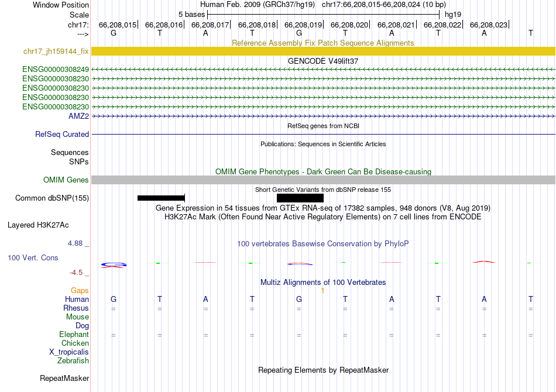Click the X_tropicalis species label
The width and height of the screenshot is (556, 392).
point(69,352)
